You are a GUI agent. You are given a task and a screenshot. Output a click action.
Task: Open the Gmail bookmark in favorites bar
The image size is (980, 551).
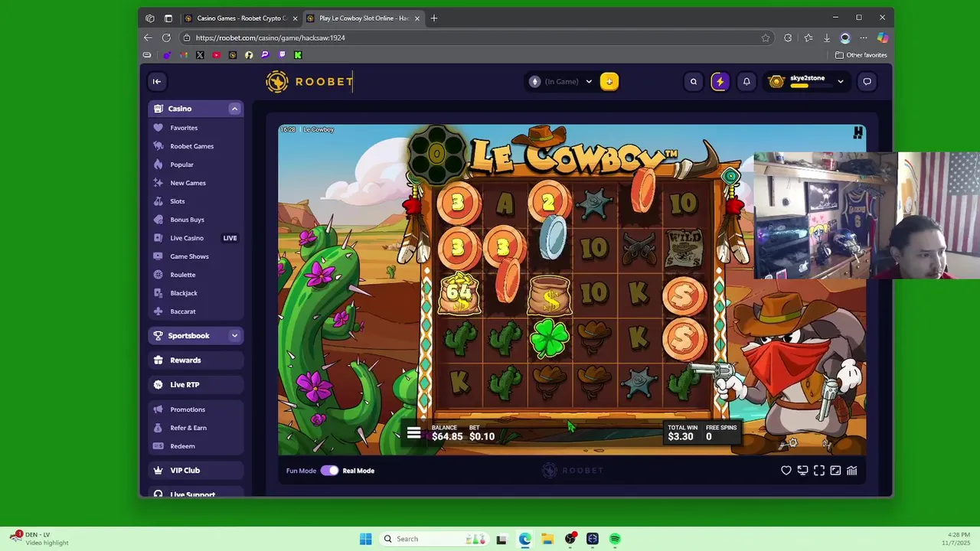pyautogui.click(x=184, y=55)
